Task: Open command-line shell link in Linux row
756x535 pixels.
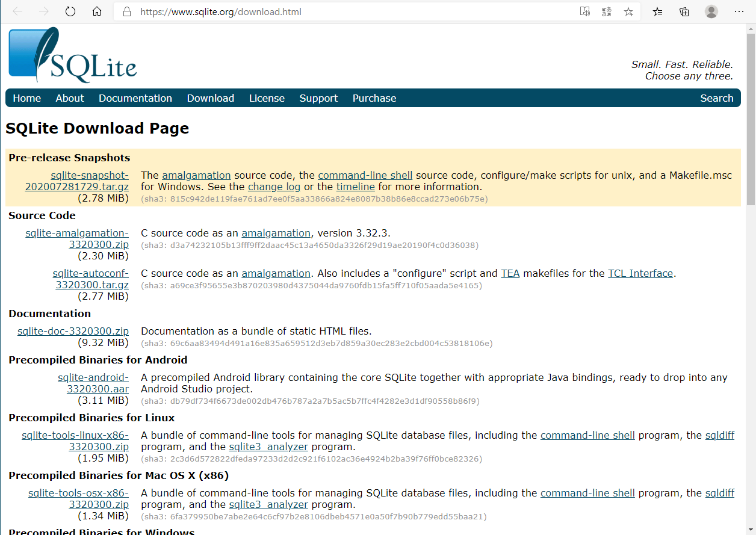Action: click(587, 435)
